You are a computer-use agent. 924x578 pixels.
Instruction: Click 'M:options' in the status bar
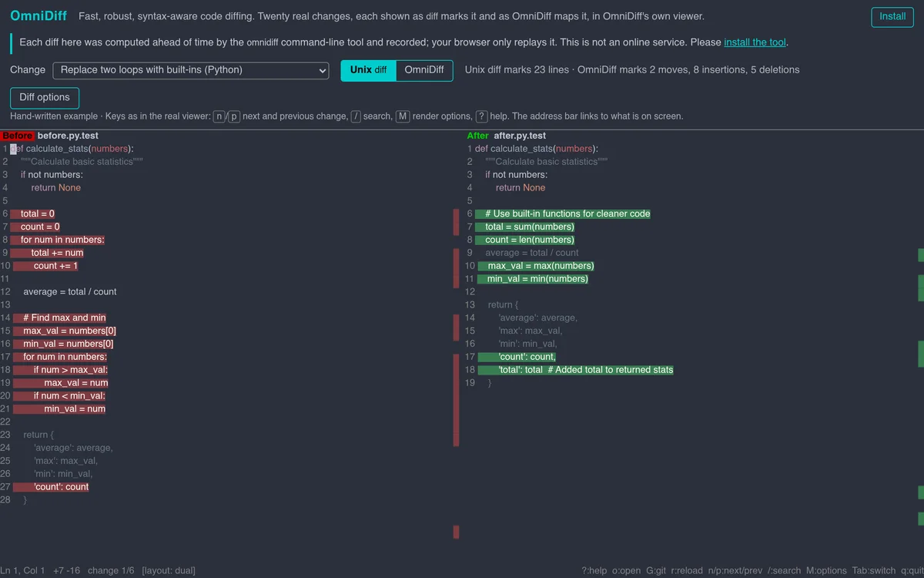click(x=826, y=570)
